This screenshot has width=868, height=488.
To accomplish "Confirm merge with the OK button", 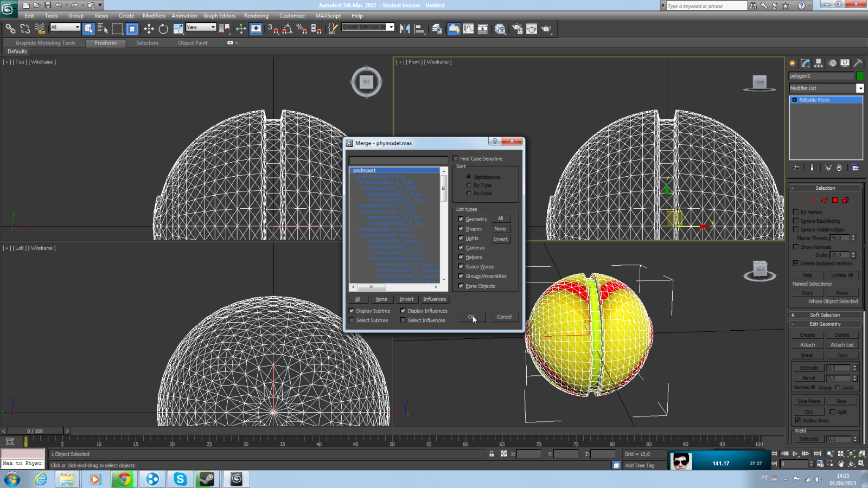I will click(471, 317).
